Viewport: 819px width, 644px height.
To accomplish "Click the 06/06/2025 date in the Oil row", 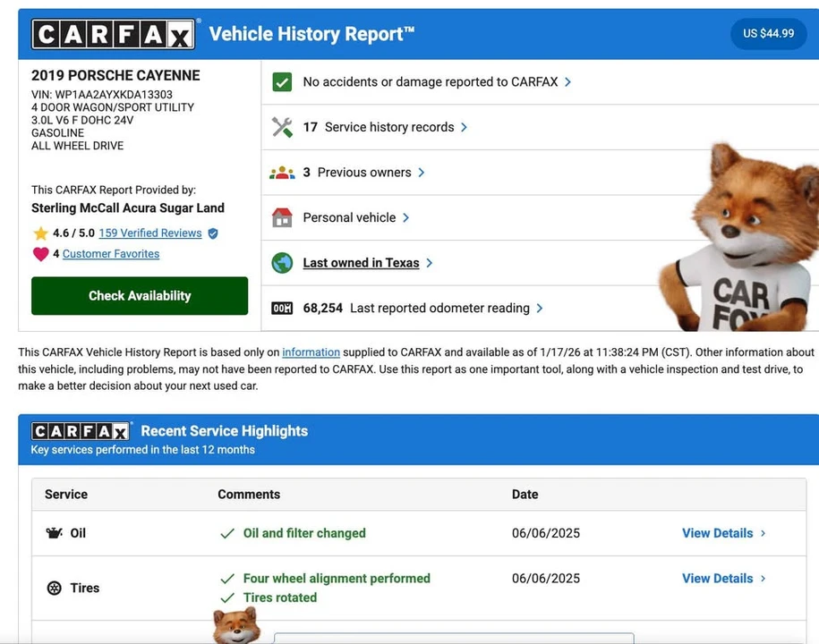I will tap(546, 533).
